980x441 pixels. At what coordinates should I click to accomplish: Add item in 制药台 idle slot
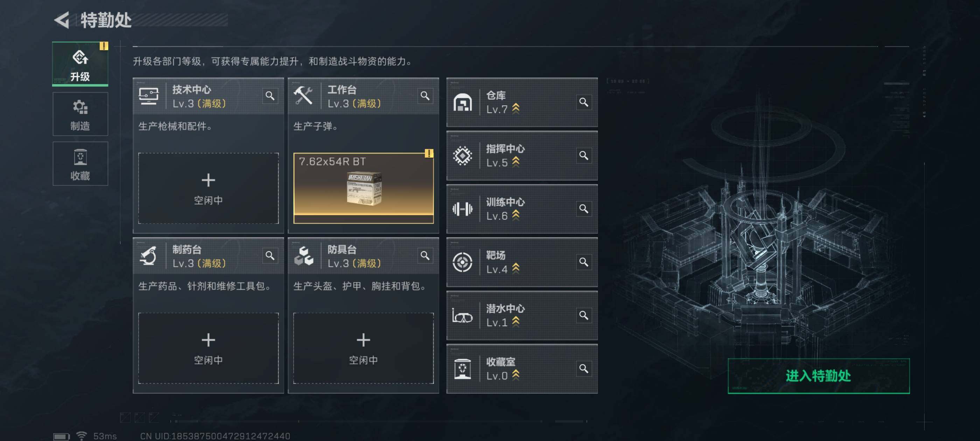pos(208,348)
